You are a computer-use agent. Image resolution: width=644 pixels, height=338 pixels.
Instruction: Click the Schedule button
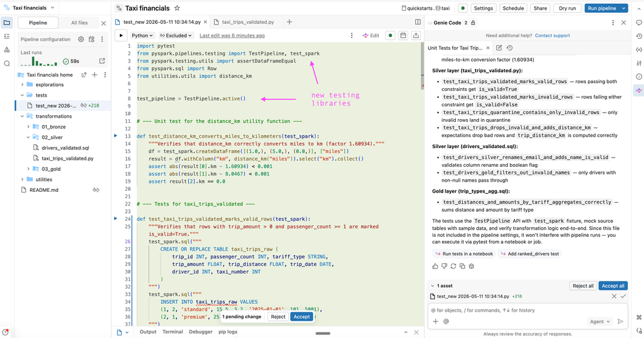(x=513, y=8)
